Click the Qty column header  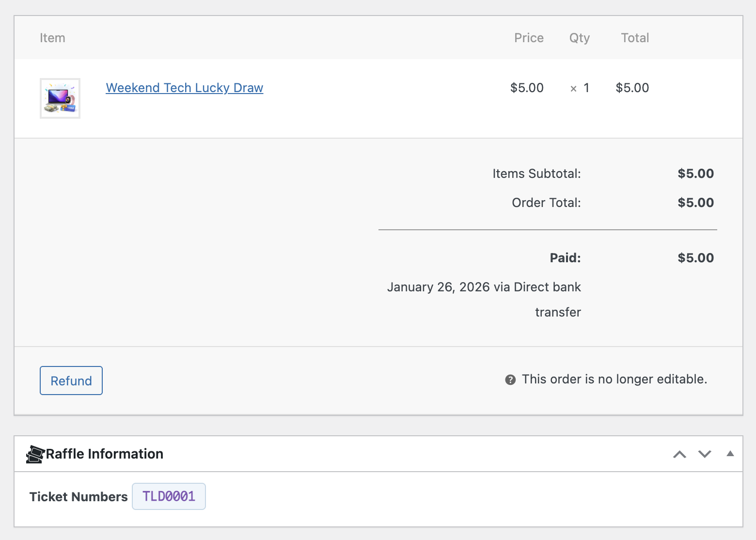click(579, 38)
